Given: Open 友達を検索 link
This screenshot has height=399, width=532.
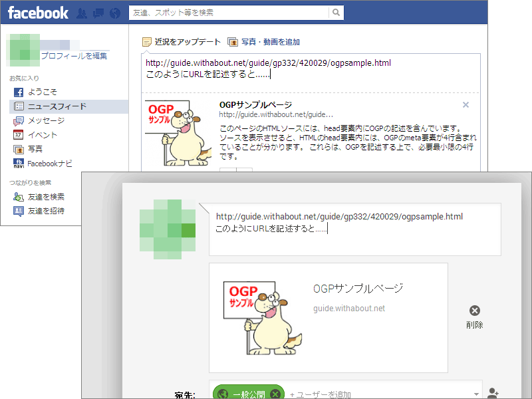Looking at the screenshot, I should coord(46,197).
